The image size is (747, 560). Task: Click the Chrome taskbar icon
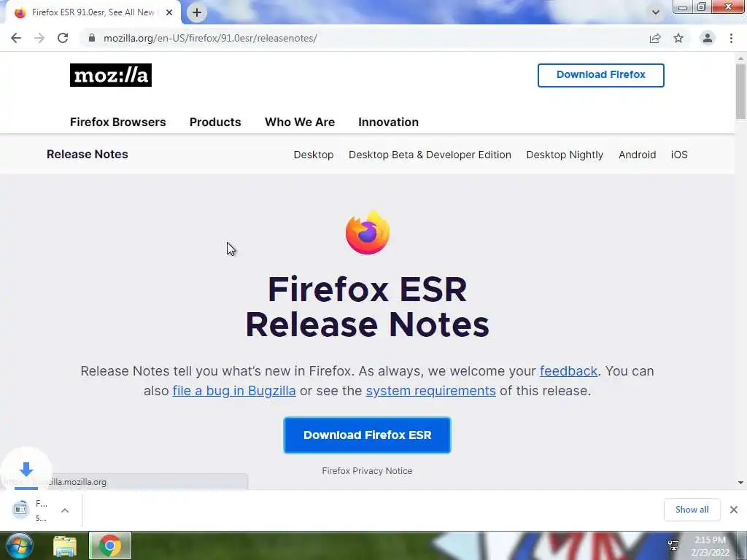pyautogui.click(x=110, y=545)
